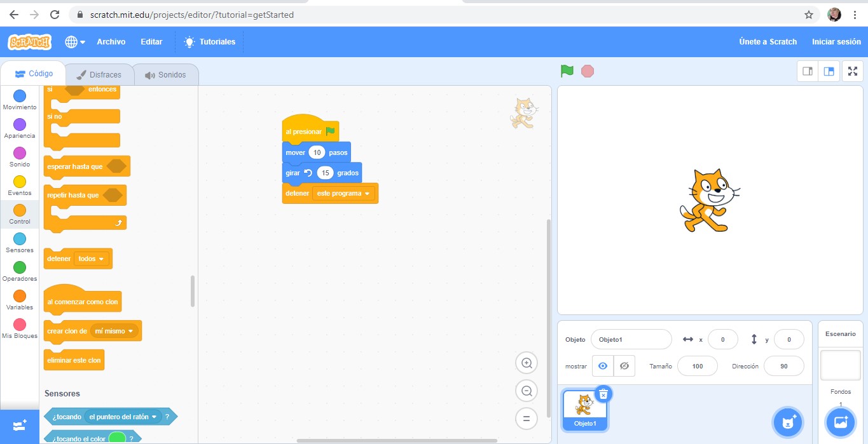Image resolution: width=868 pixels, height=444 pixels.
Task: Open 'este programa' dropdown in script
Action: [x=343, y=193]
